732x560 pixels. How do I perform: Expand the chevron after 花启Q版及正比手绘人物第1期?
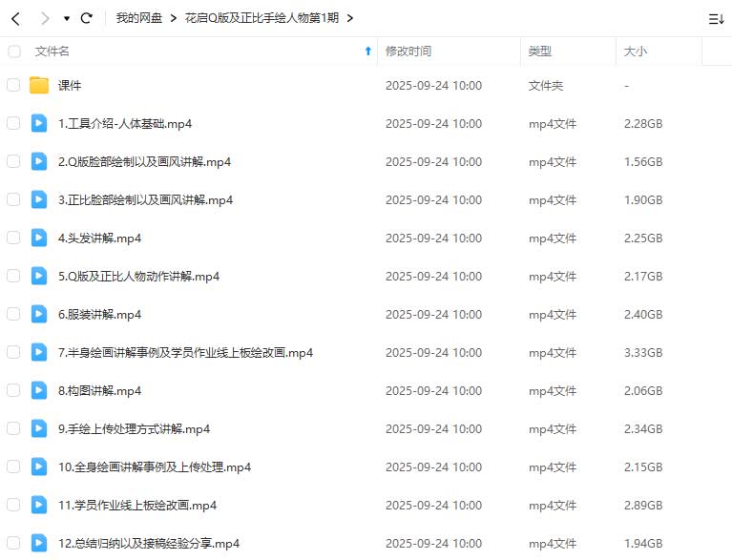point(350,18)
